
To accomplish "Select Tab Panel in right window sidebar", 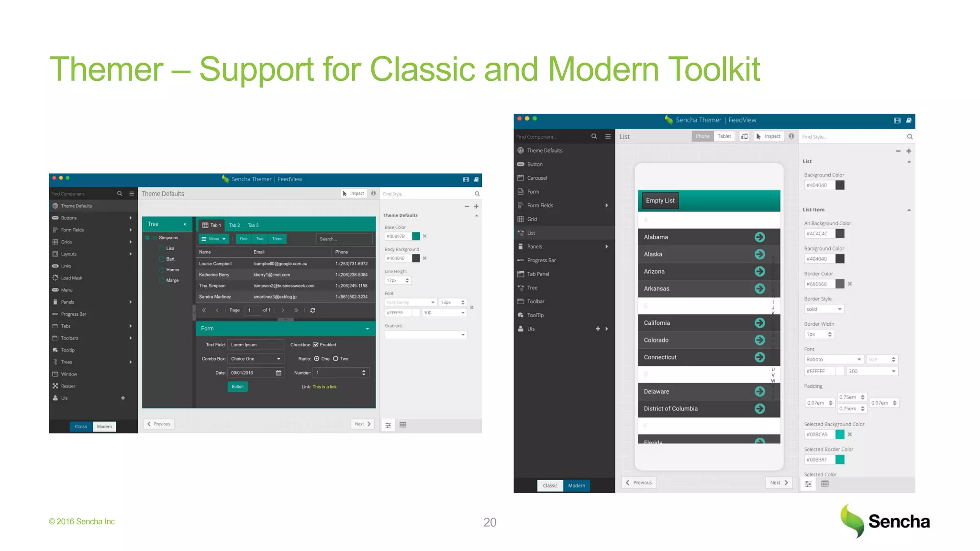I will tap(564, 274).
